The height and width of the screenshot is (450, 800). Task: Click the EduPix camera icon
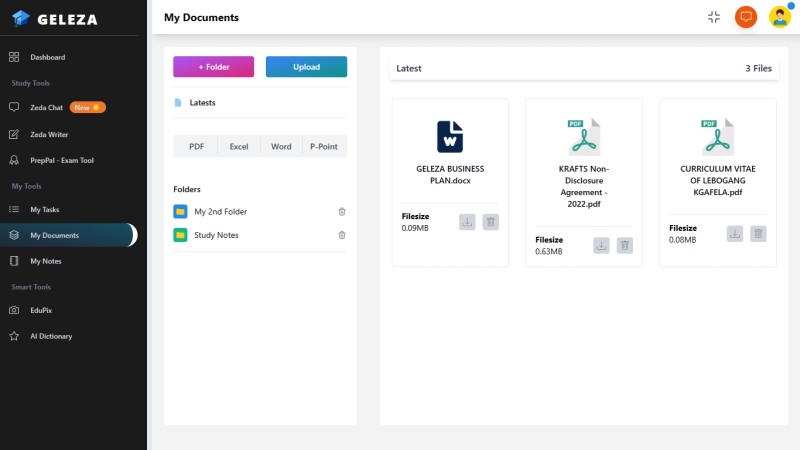coord(14,310)
